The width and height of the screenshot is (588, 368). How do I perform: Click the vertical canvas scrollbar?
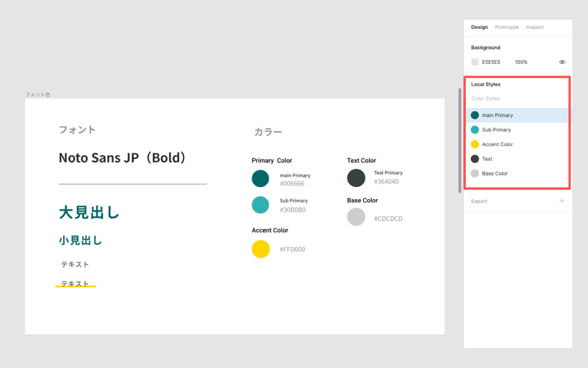[460, 140]
